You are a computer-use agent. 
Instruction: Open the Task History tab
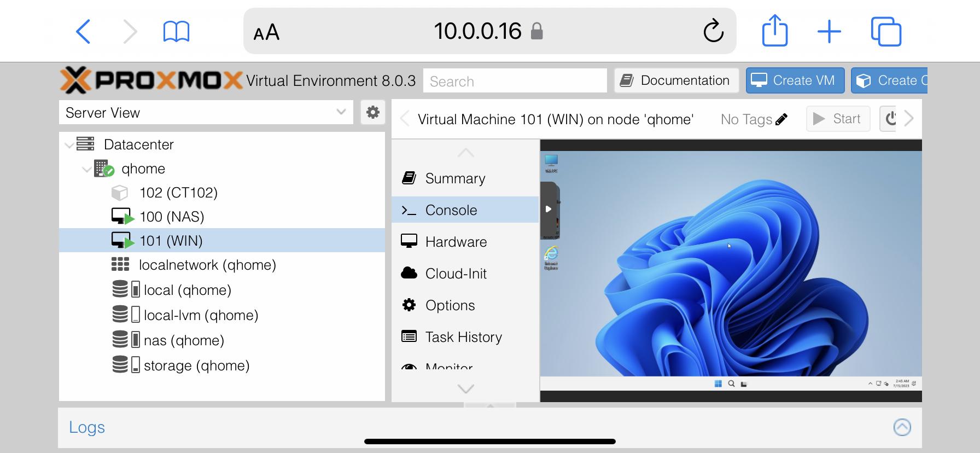click(x=465, y=337)
